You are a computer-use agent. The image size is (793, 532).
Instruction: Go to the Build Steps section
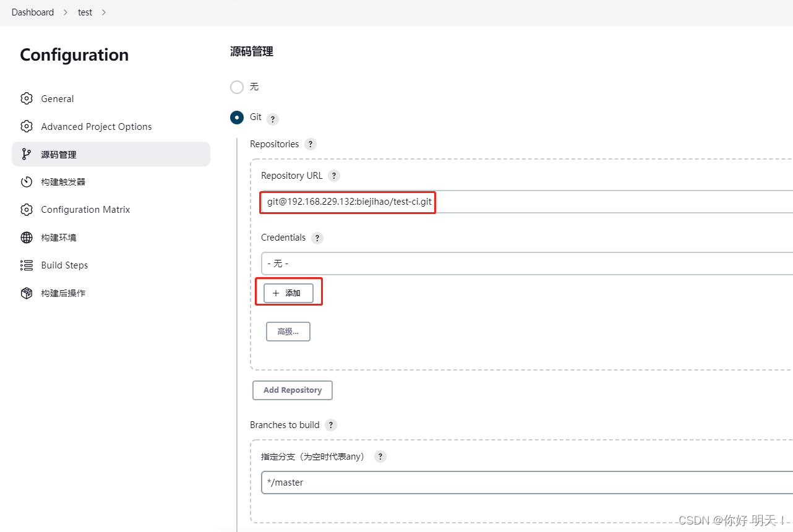coord(111,265)
